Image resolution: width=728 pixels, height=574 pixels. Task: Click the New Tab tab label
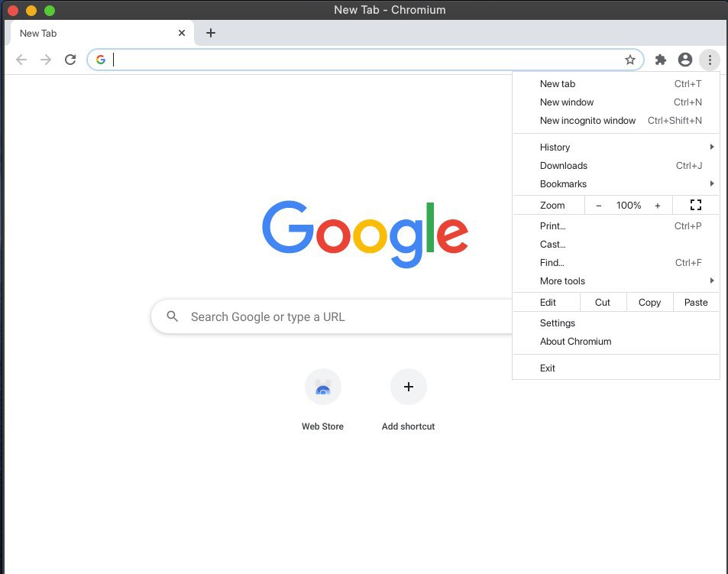(38, 34)
